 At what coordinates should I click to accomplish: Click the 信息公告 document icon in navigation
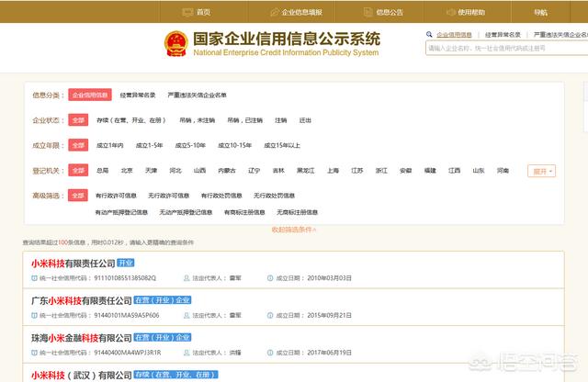pyautogui.click(x=367, y=12)
